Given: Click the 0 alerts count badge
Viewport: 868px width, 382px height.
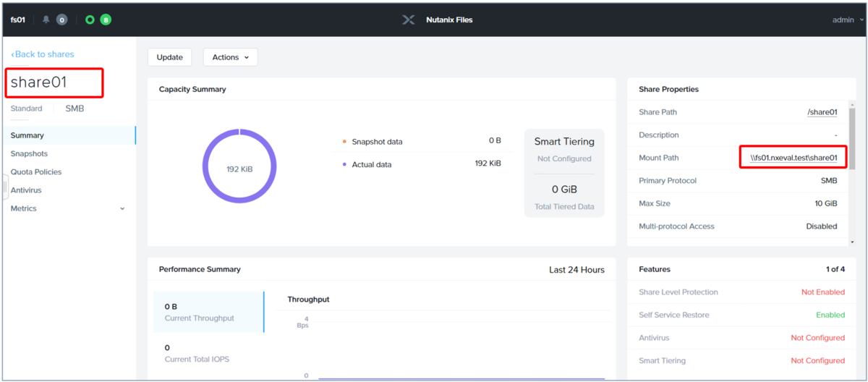Looking at the screenshot, I should (62, 20).
